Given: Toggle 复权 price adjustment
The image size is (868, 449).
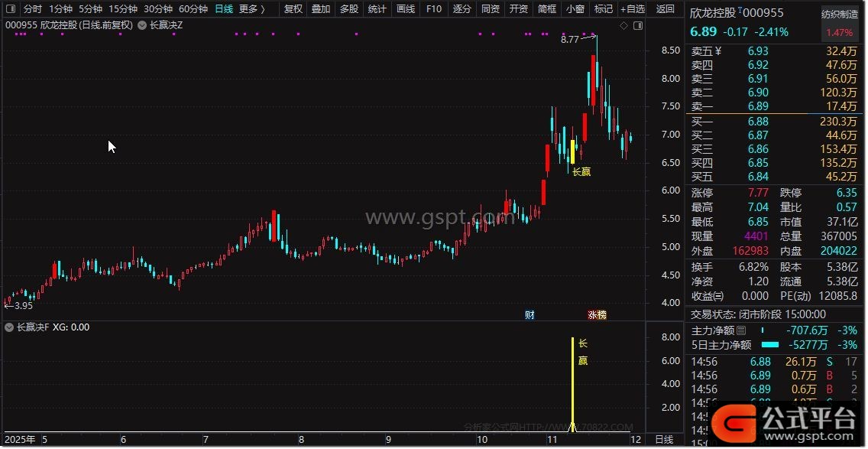Looking at the screenshot, I should pos(293,9).
